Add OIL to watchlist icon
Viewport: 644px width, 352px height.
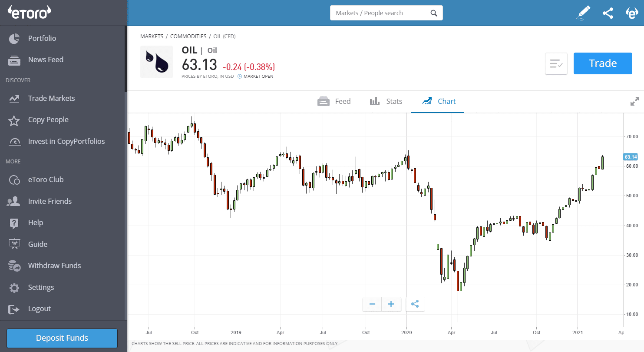(x=556, y=64)
